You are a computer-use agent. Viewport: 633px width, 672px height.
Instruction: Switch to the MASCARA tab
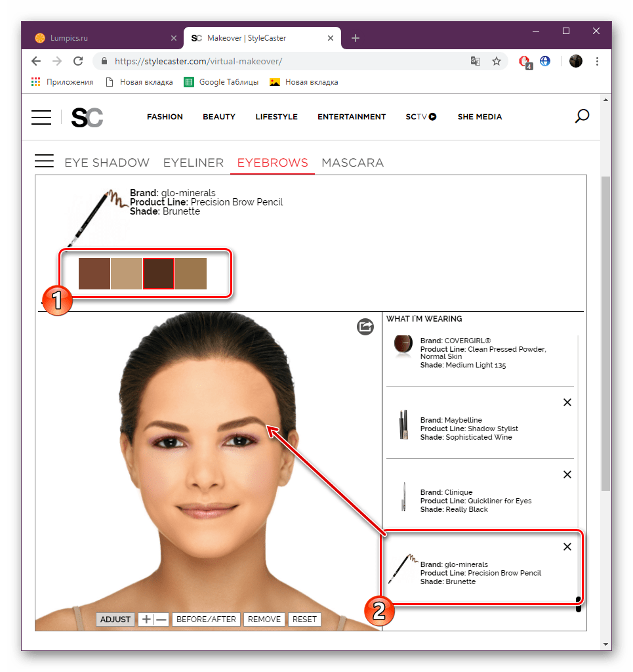tap(352, 162)
